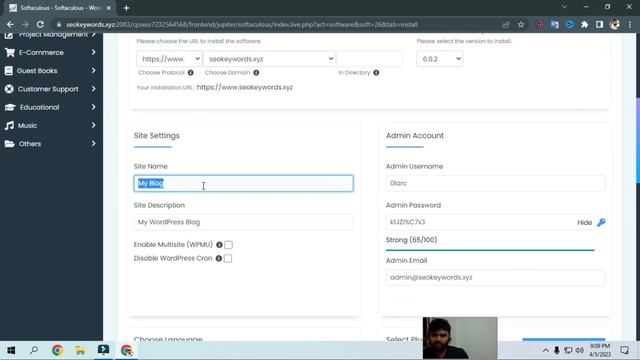The image size is (640, 360).
Task: Bookmark this page with star icon
Action: tap(521, 24)
